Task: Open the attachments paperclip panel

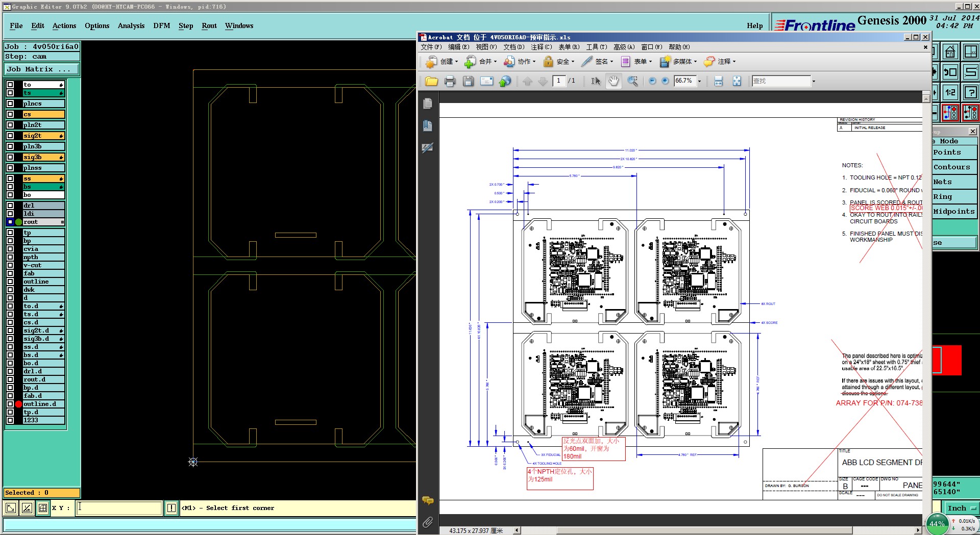Action: pos(428,522)
